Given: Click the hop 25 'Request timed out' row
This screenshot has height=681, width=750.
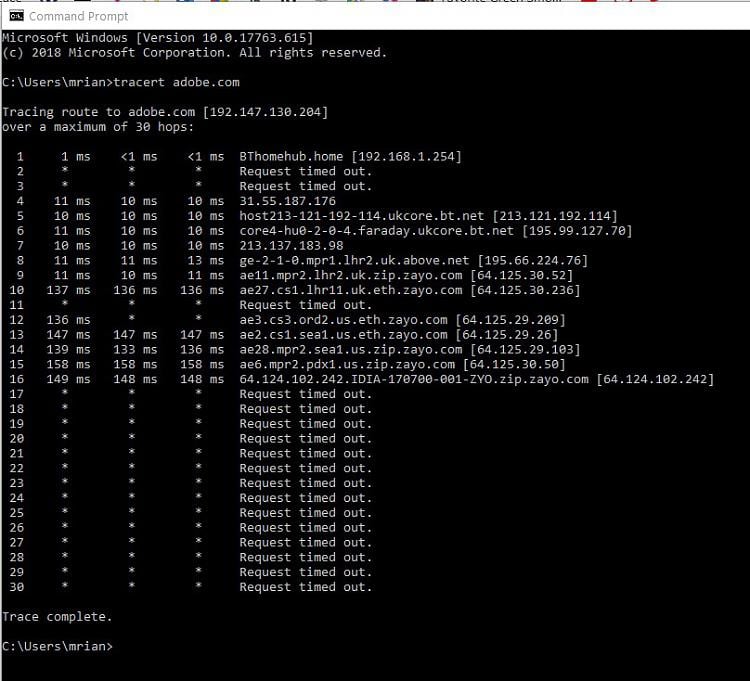Looking at the screenshot, I should pyautogui.click(x=190, y=512).
